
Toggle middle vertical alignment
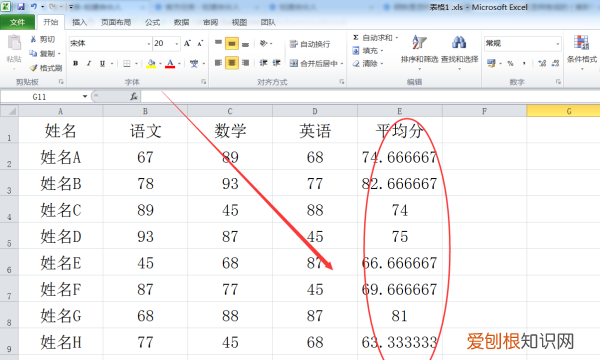232,43
